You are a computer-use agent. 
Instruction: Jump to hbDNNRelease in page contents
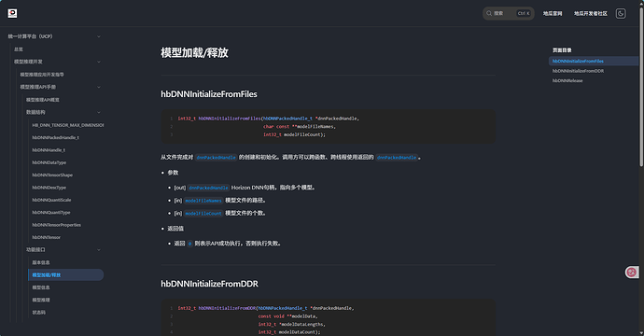point(567,81)
